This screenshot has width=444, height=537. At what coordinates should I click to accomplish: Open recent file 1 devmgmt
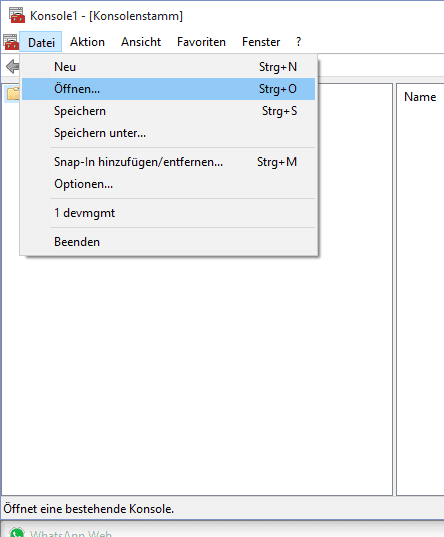point(169,213)
